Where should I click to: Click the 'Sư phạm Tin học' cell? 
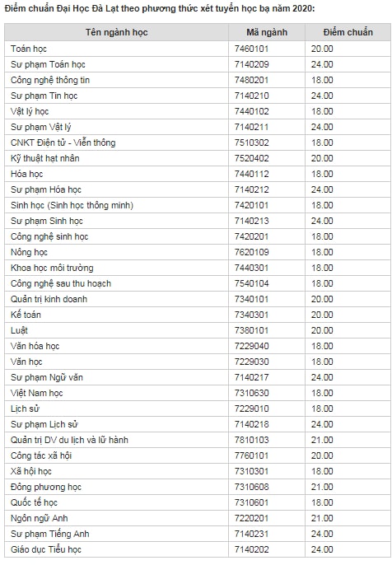click(116, 96)
